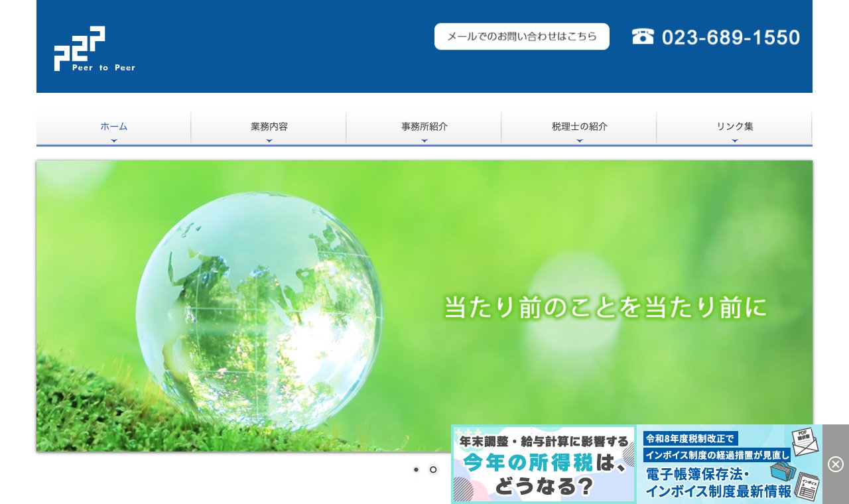Viewport: 849px width, 504px height.
Task: Expand arrow under 事務所紹介
Action: pyautogui.click(x=424, y=141)
